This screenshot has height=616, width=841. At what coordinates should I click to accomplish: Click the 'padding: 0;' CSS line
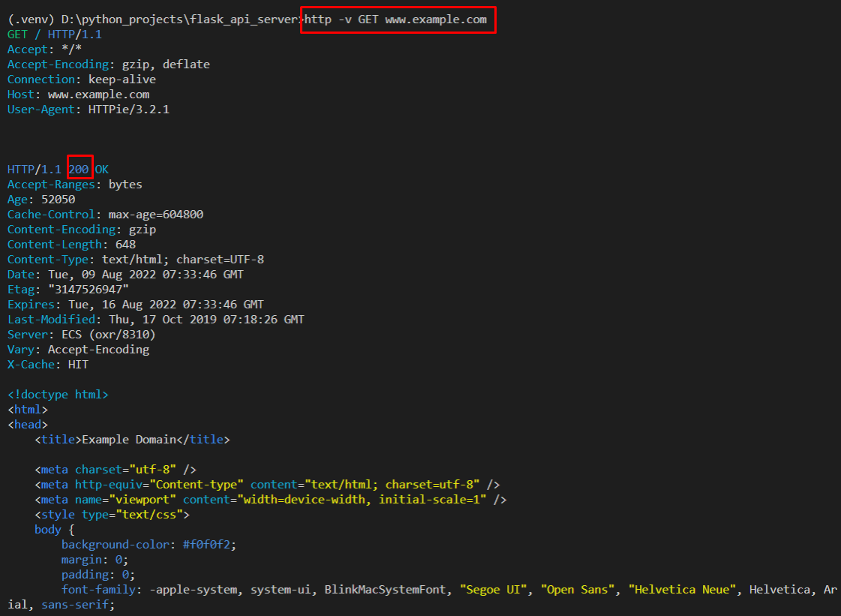pos(98,575)
